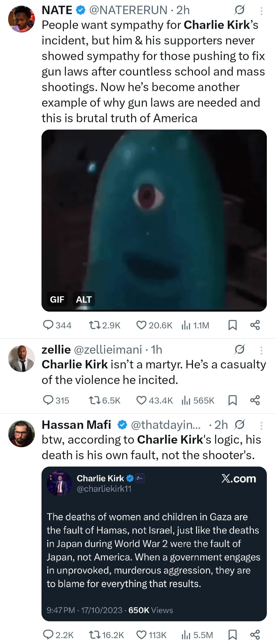Like zellie's post
This screenshot has height=644, width=275.
click(x=141, y=400)
